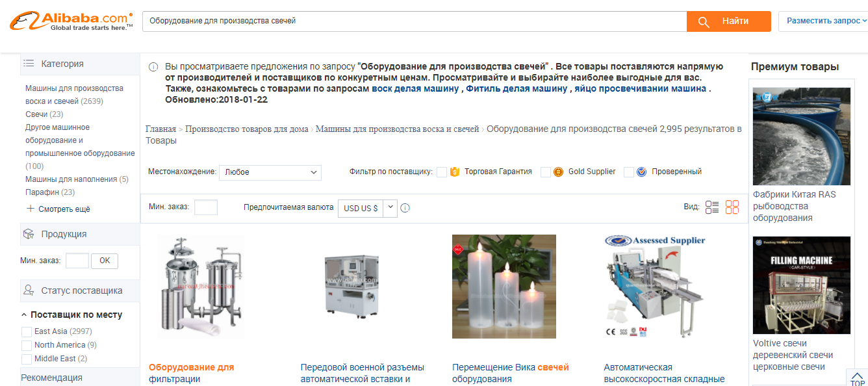Switch to grid view icon
The image size is (868, 386).
(x=732, y=207)
